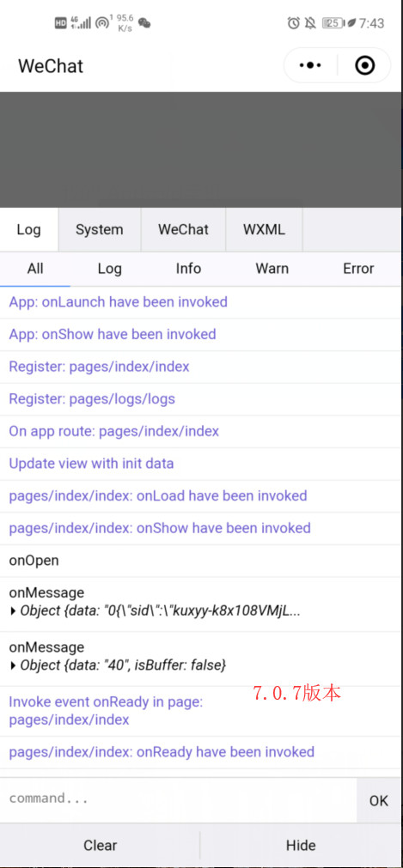The height and width of the screenshot is (868, 403).
Task: Filter logs by Error level
Action: [358, 269]
